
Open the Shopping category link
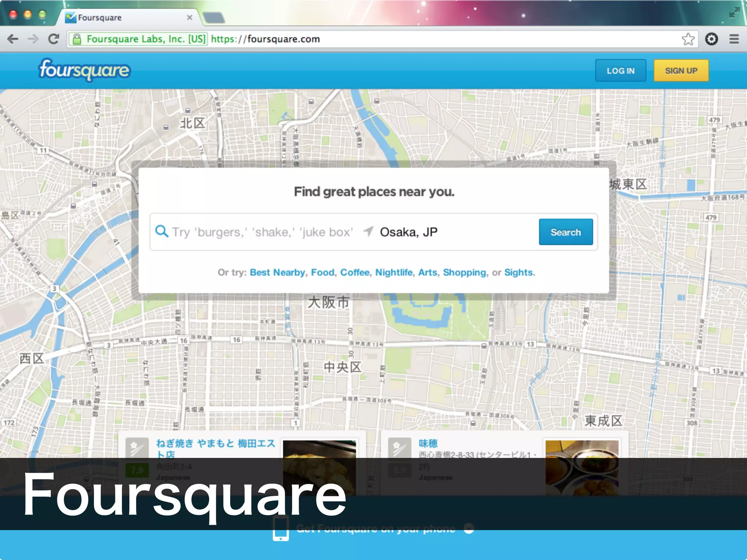point(464,272)
